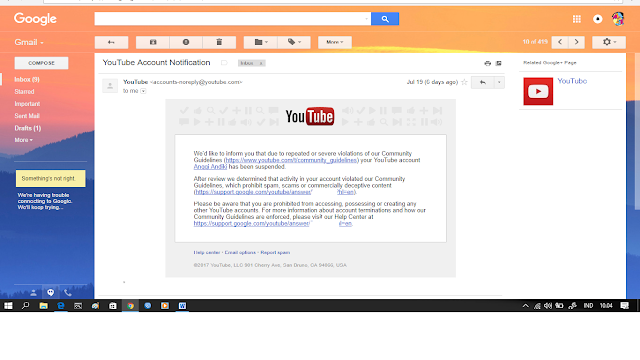Click the Google logo
The height and width of the screenshot is (360, 640).
coord(35,19)
